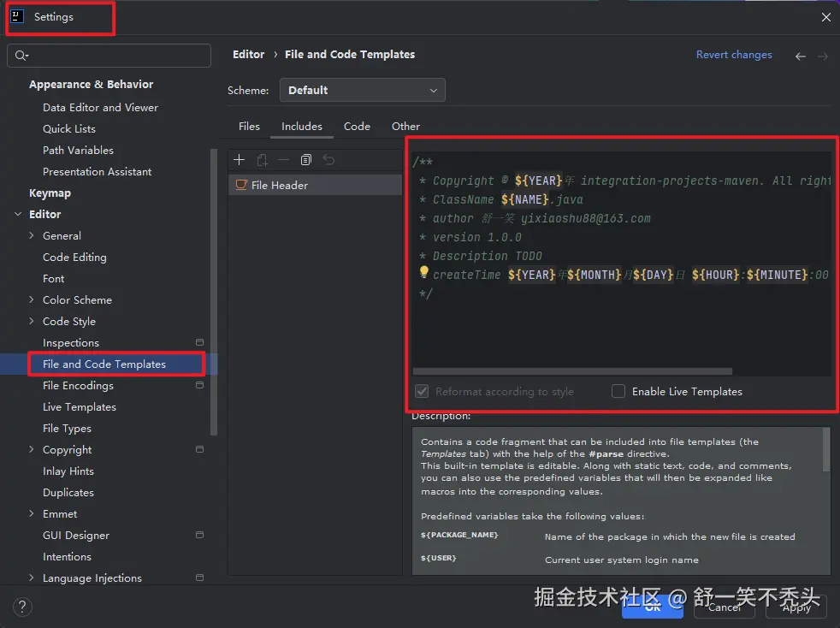840x628 pixels.
Task: Click the Revert changes link
Action: [x=734, y=55]
